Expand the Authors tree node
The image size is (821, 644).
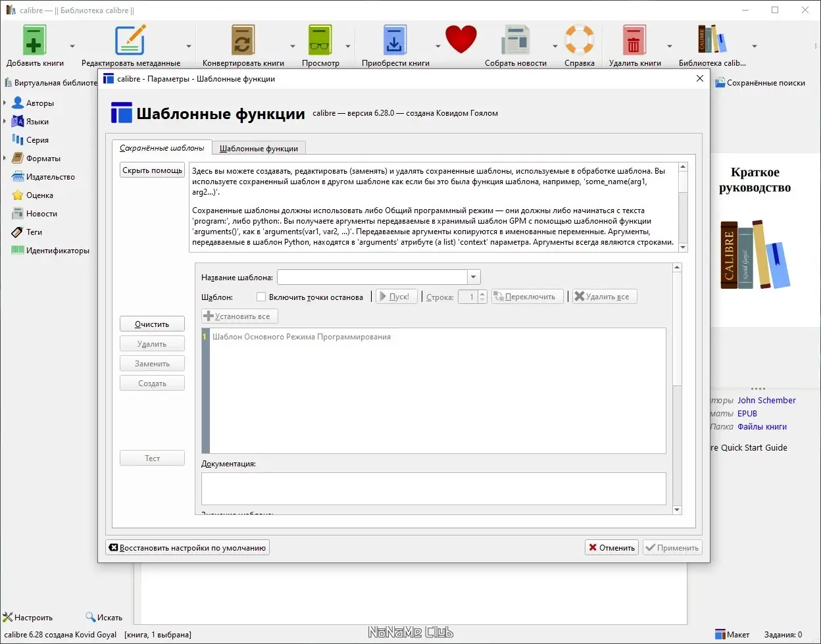pyautogui.click(x=5, y=103)
